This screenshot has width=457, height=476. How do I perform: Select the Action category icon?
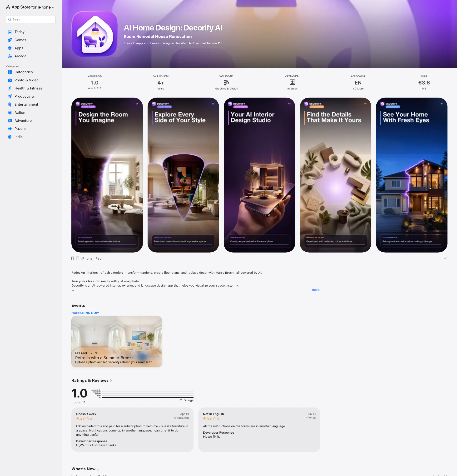click(x=10, y=112)
